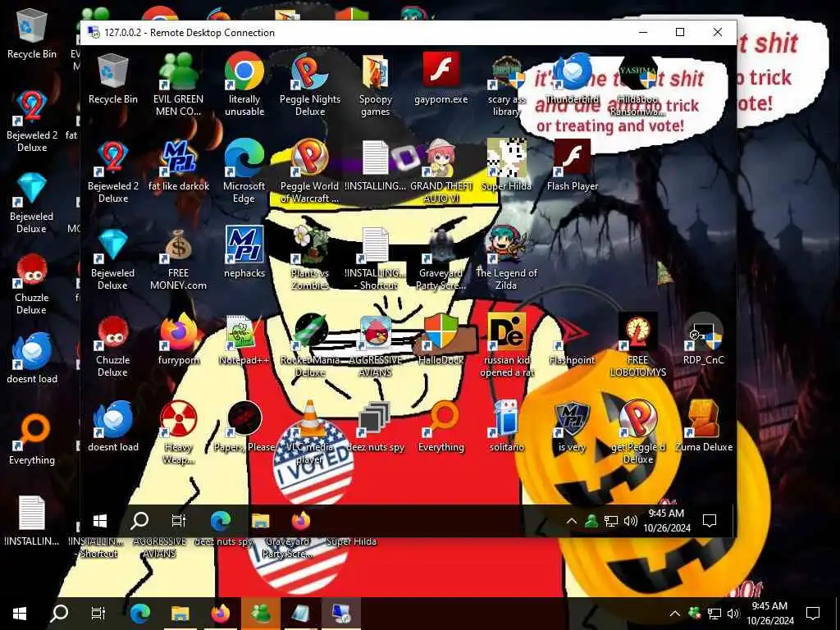Show hidden tray icons in remote taskbar

tap(571, 521)
